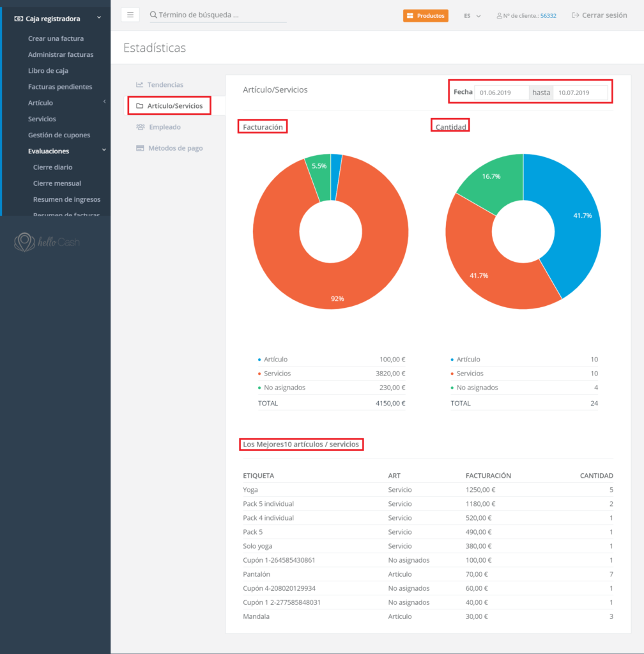
Task: Open the ES language dropdown
Action: (472, 16)
